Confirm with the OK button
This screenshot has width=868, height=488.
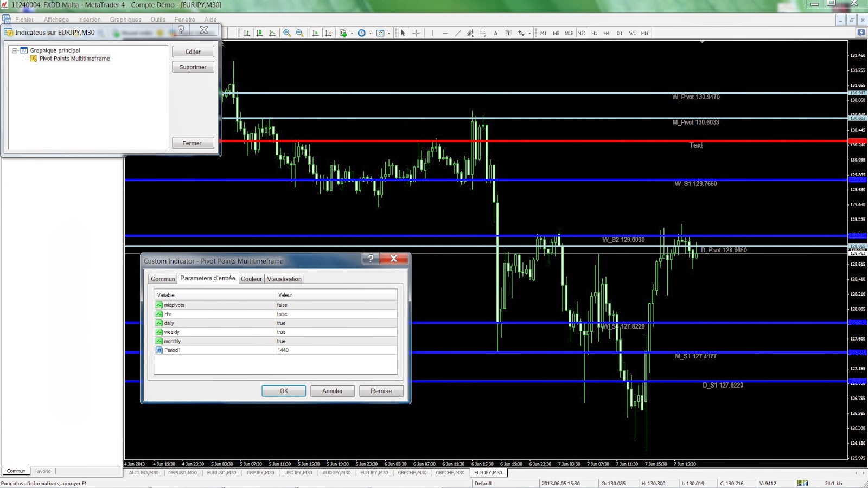284,391
